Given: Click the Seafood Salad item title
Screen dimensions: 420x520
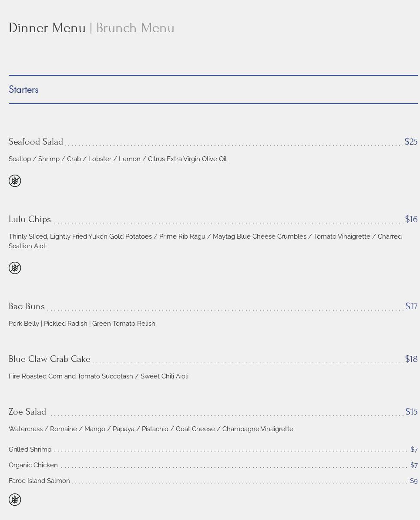Looking at the screenshot, I should (x=36, y=142).
